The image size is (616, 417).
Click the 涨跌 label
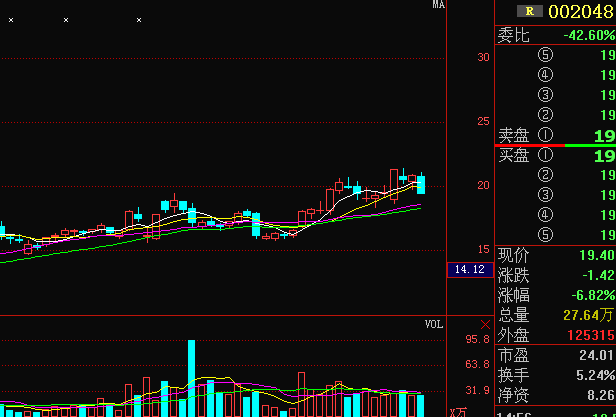[x=514, y=276]
